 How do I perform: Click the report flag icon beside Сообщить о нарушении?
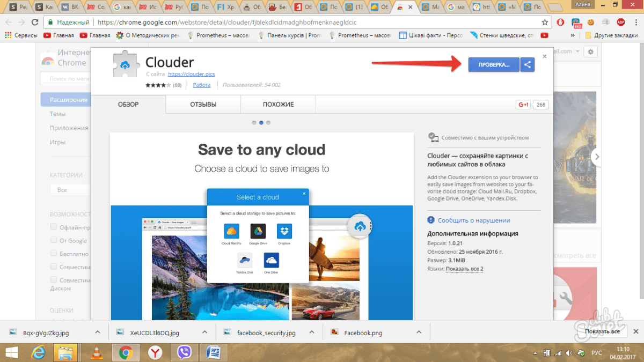(x=430, y=220)
